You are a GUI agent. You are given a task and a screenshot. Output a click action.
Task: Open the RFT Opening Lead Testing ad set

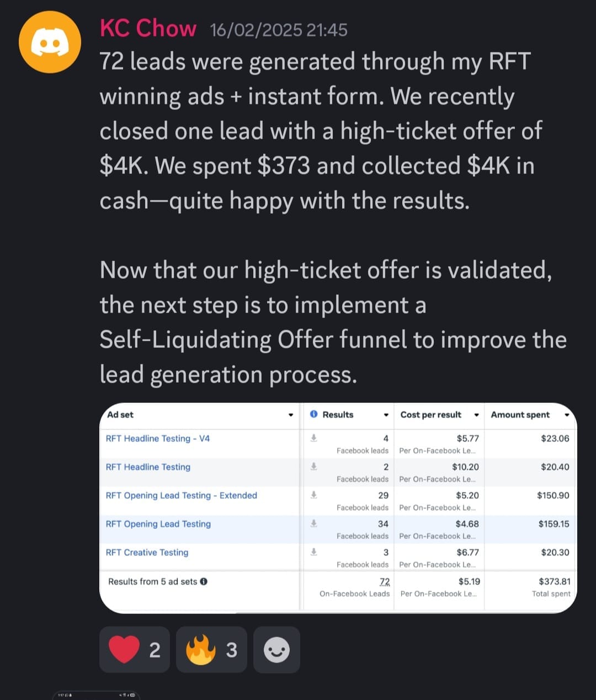tap(158, 524)
